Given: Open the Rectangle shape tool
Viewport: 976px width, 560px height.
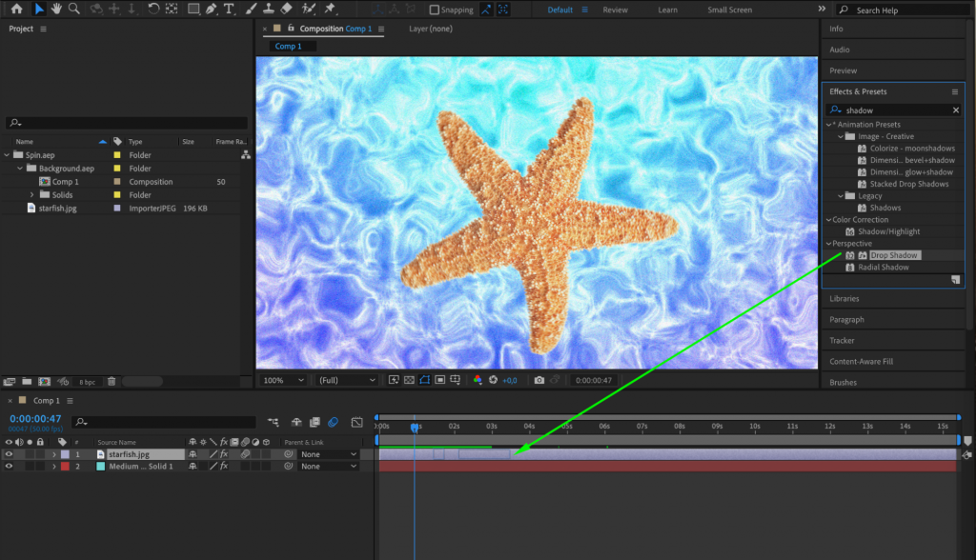Looking at the screenshot, I should point(193,10).
